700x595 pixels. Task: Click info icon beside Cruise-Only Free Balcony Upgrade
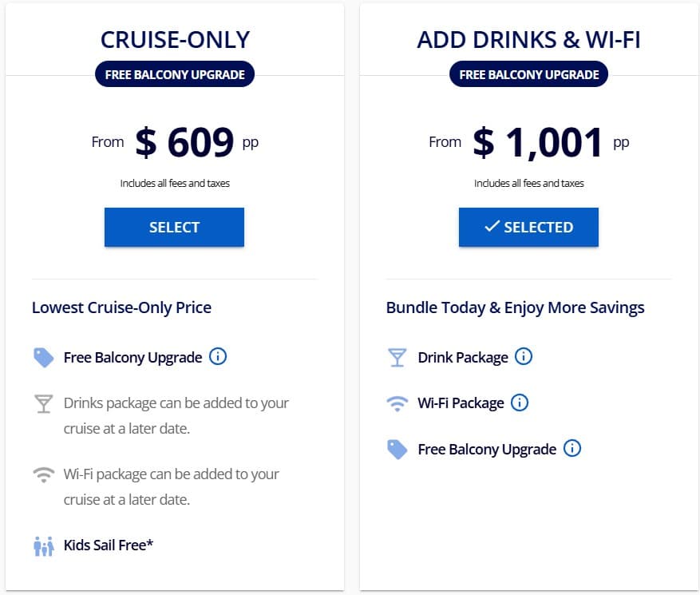(x=218, y=356)
